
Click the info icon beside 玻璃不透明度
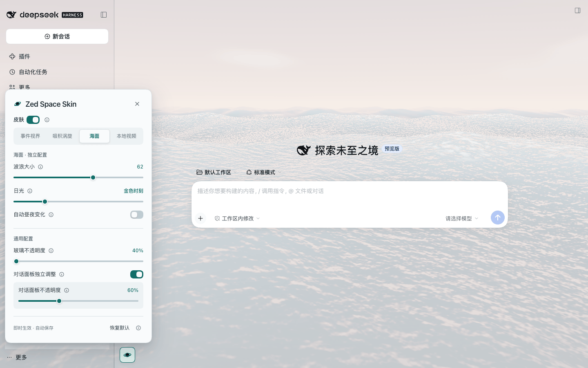(x=51, y=251)
